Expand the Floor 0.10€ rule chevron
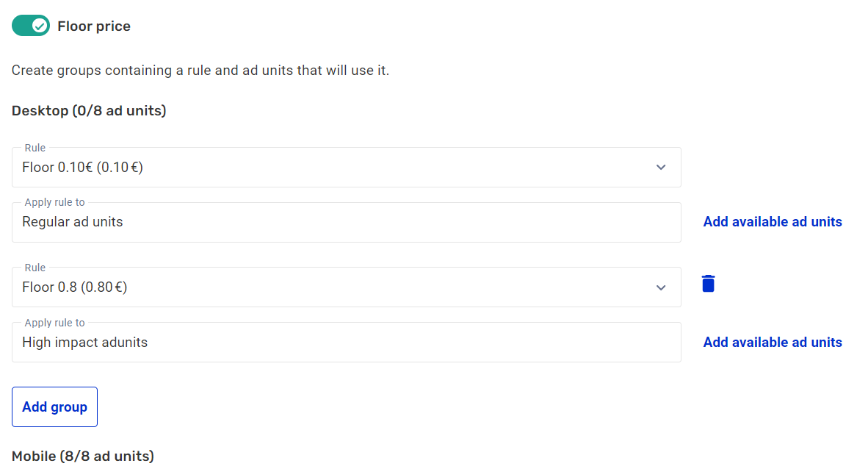The image size is (868, 469). 661,168
